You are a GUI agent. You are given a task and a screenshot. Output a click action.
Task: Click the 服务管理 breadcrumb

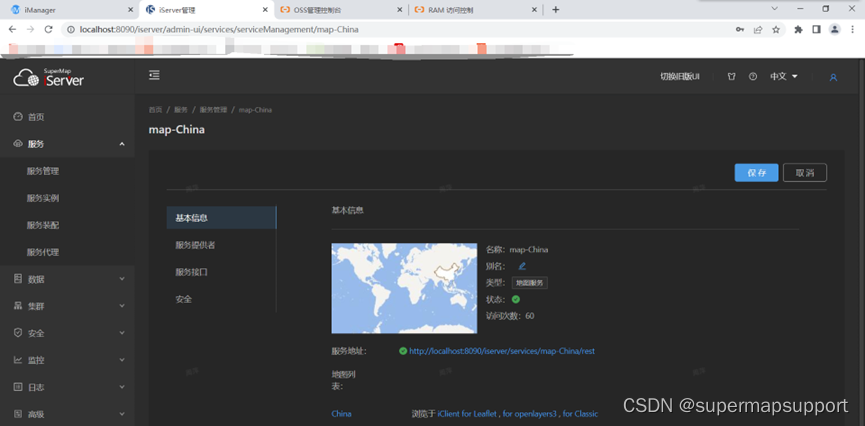click(x=213, y=110)
